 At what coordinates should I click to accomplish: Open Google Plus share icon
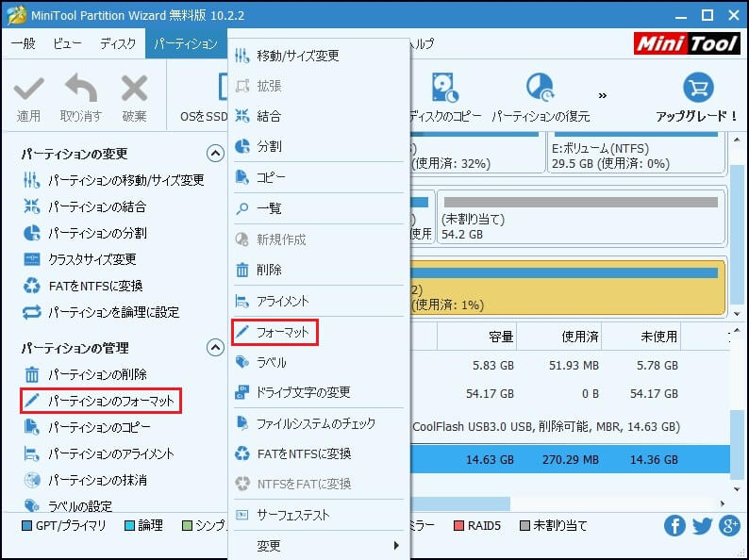(x=729, y=526)
